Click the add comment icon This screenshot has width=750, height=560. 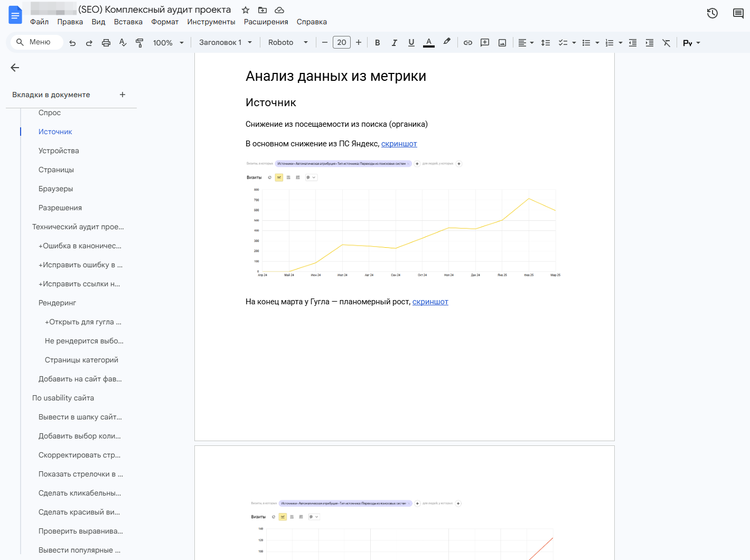pyautogui.click(x=484, y=43)
